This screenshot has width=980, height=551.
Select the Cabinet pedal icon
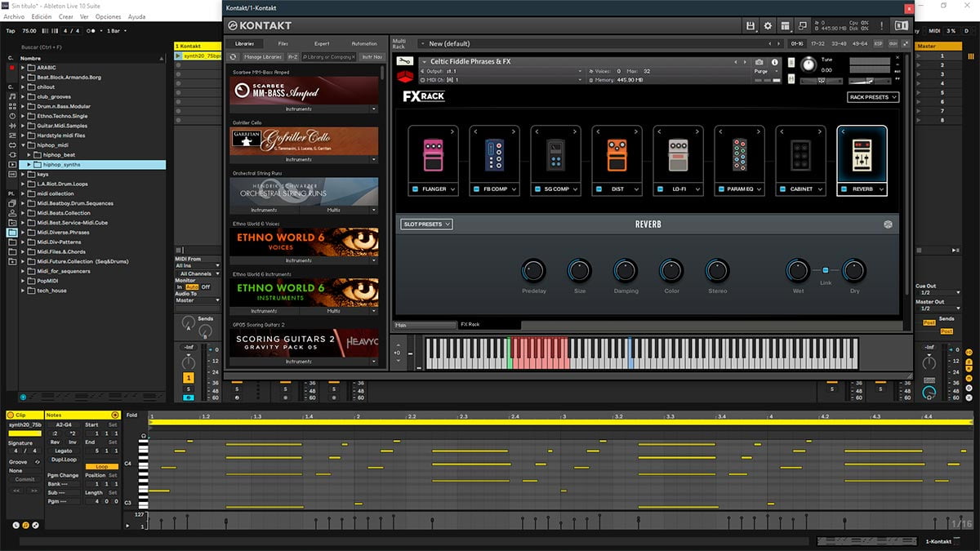(x=800, y=154)
